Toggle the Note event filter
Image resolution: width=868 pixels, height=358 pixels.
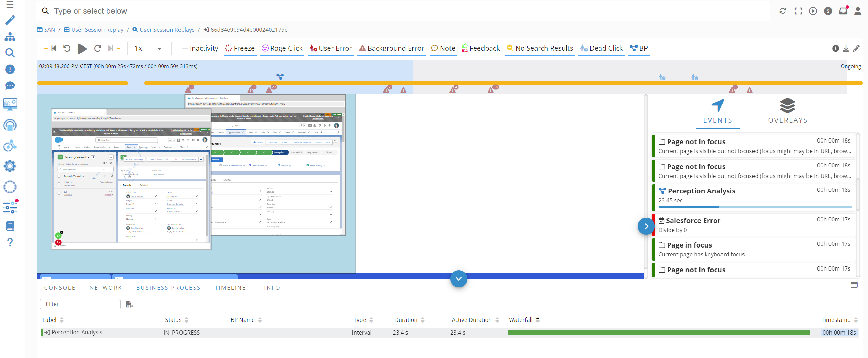tap(443, 49)
